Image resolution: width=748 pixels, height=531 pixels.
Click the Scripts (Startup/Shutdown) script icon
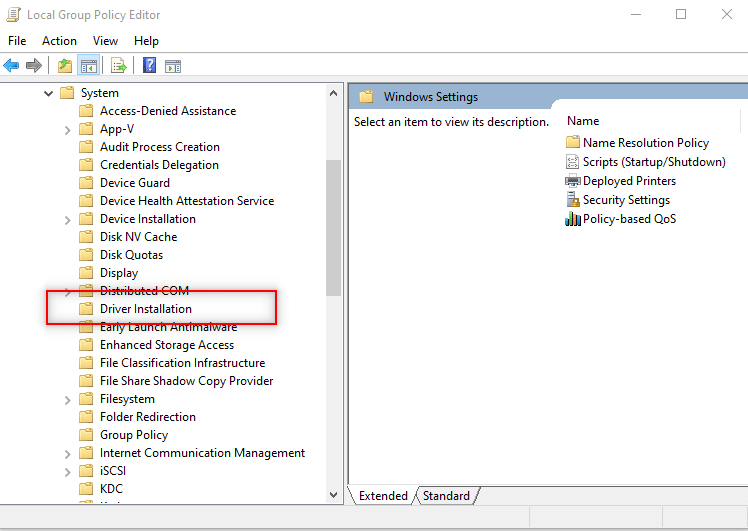pyautogui.click(x=572, y=162)
